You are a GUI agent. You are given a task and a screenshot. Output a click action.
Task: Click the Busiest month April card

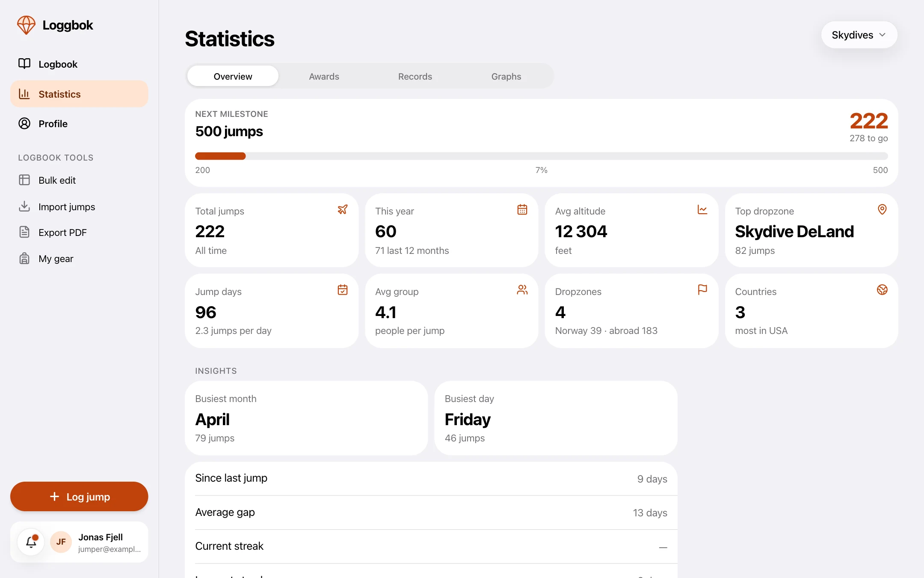306,418
